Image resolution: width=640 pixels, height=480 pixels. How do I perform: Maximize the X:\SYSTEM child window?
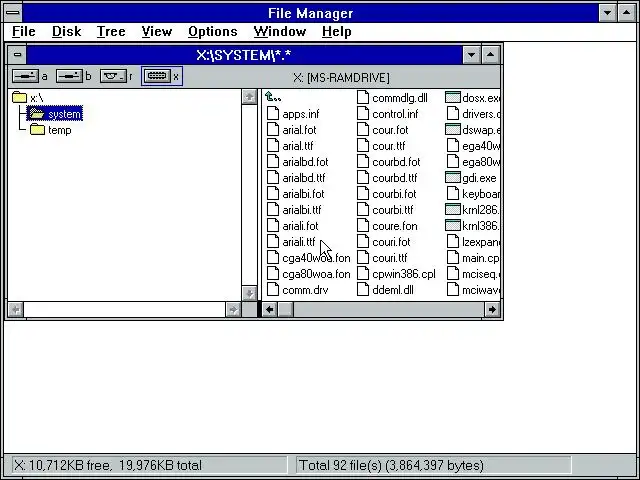tap(491, 55)
